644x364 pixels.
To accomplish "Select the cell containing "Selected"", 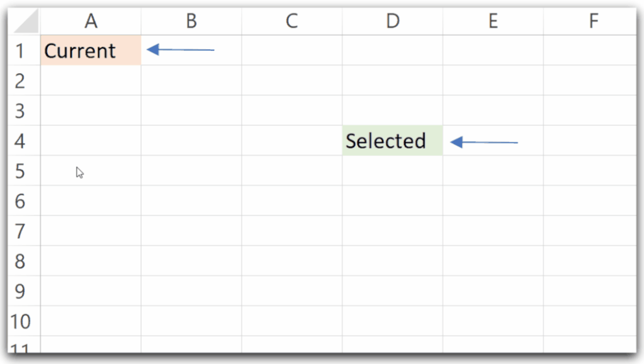I will click(392, 142).
